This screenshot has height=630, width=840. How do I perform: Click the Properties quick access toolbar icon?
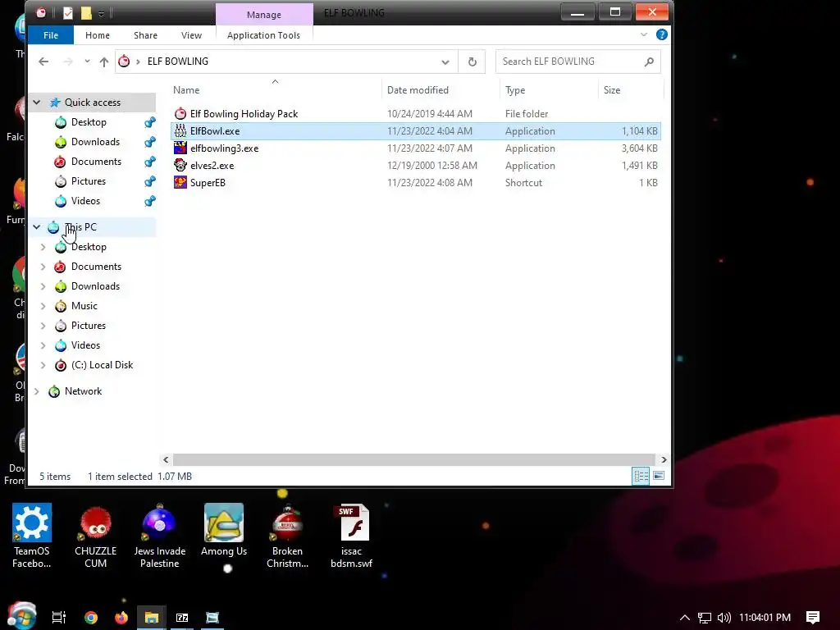click(x=67, y=13)
